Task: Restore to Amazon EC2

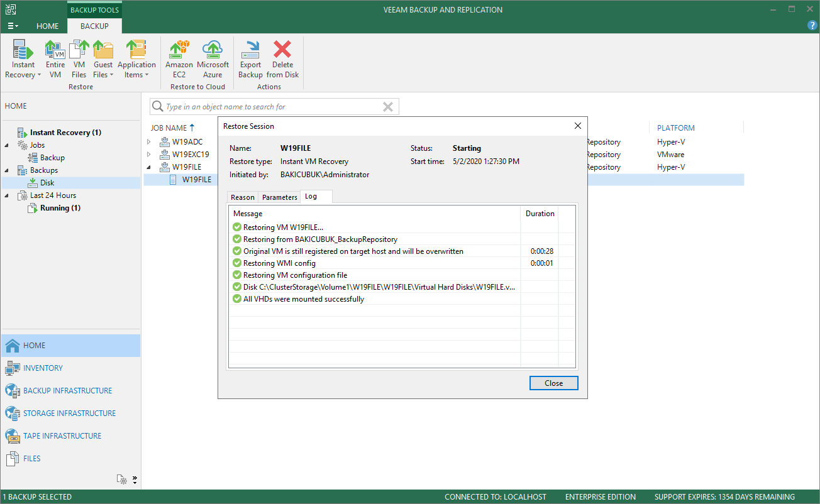Action: pyautogui.click(x=179, y=59)
